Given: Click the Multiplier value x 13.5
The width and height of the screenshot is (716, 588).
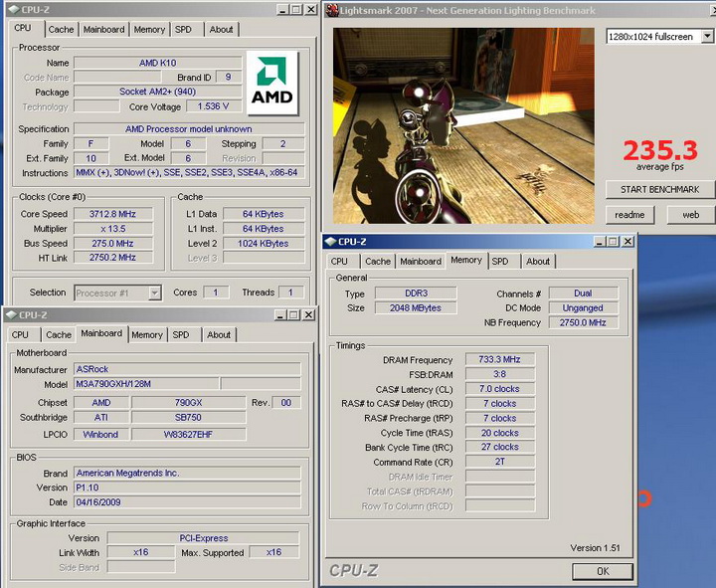Looking at the screenshot, I should 112,229.
